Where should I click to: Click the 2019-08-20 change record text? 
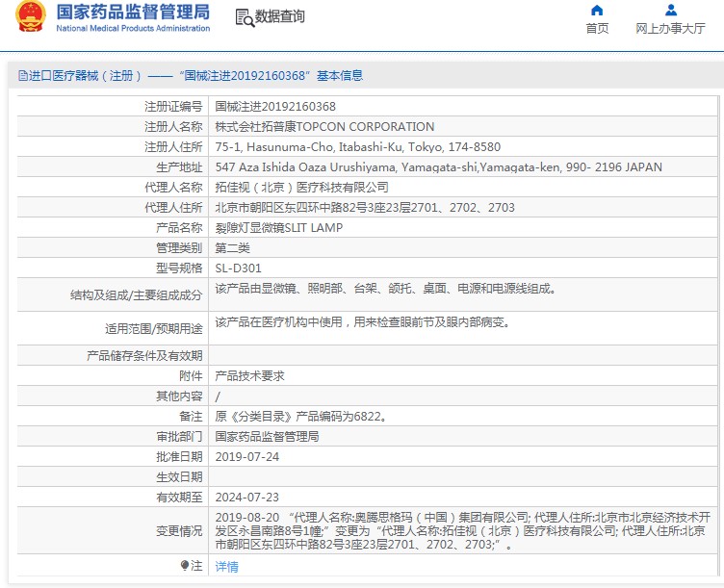463,531
